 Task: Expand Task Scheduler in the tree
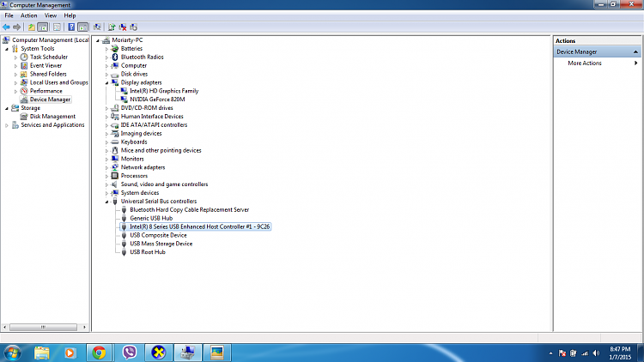15,57
